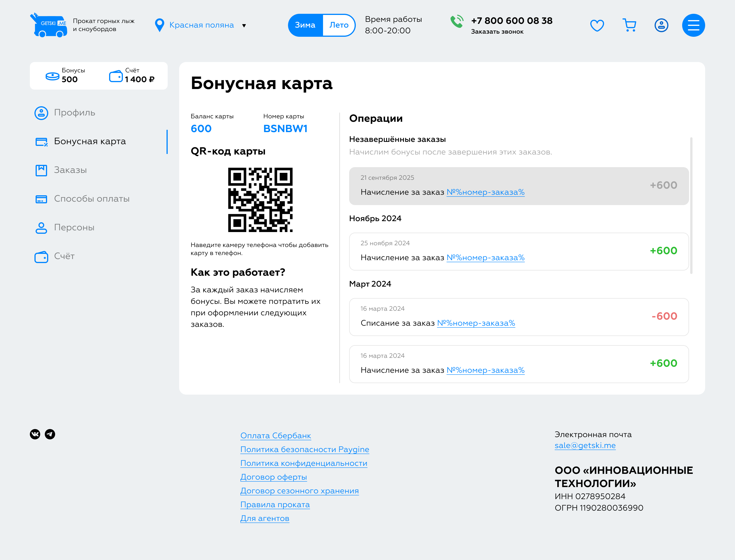Open account via header user icon

661,25
